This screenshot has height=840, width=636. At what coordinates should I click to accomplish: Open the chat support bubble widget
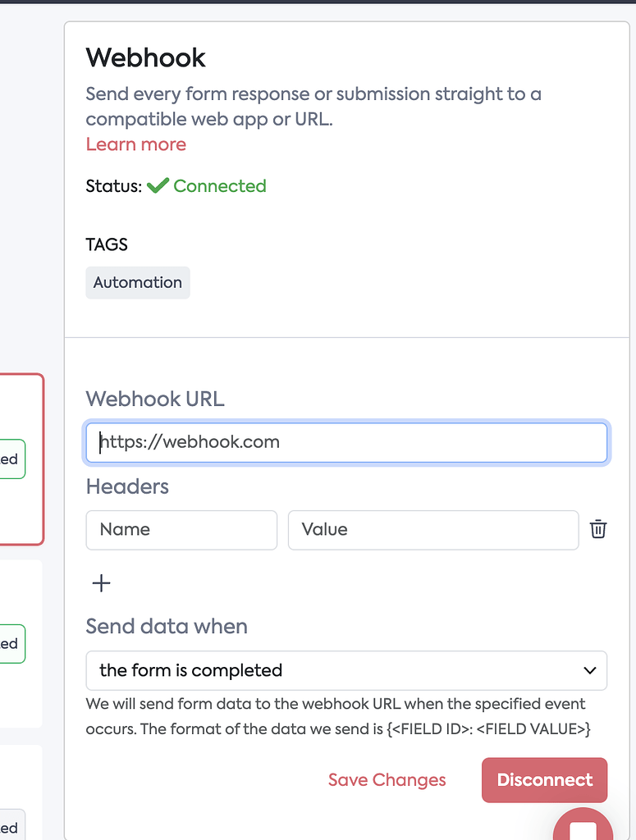(583, 829)
